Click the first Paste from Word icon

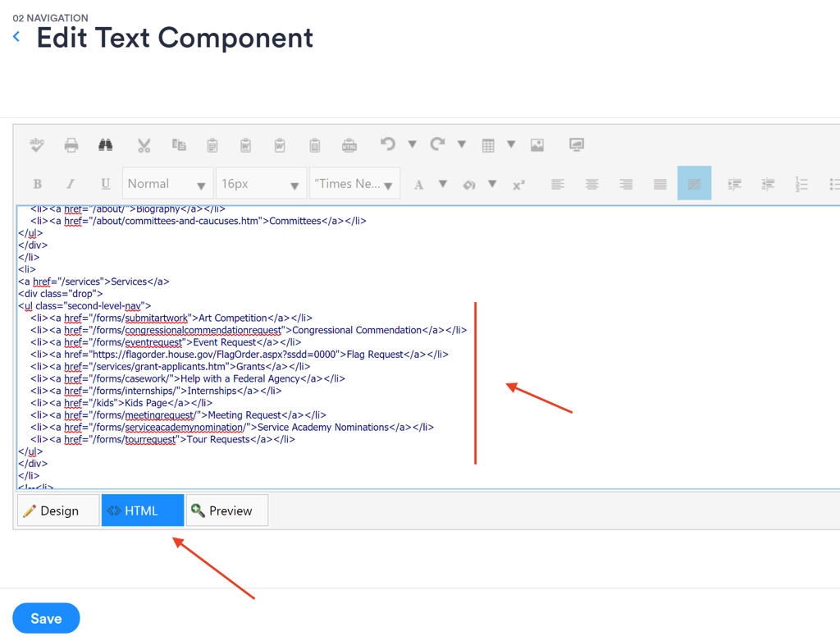tap(246, 145)
